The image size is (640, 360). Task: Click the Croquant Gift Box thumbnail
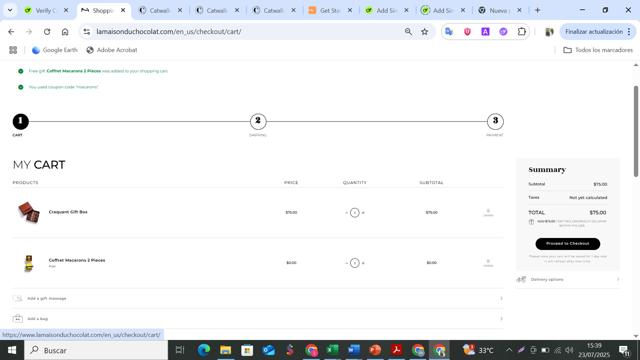(29, 212)
